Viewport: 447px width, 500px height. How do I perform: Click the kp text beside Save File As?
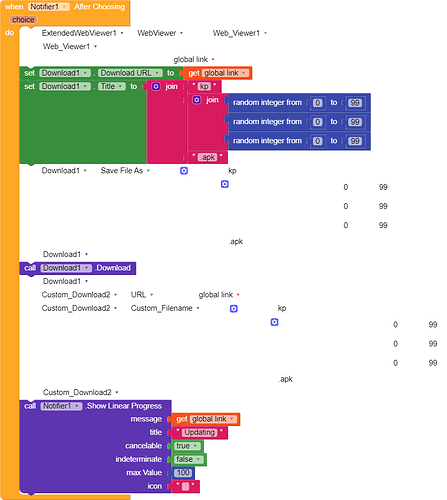[x=232, y=171]
